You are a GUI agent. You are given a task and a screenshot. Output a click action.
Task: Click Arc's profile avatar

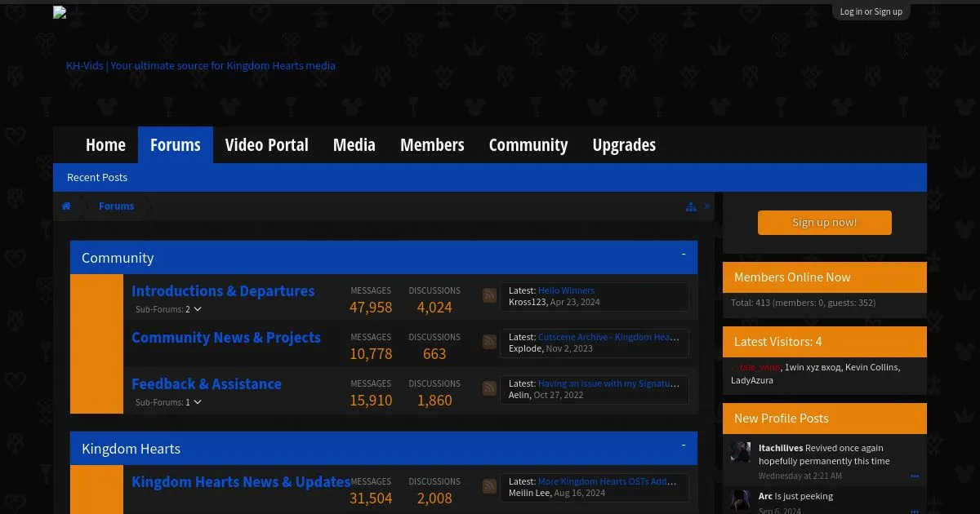click(741, 500)
